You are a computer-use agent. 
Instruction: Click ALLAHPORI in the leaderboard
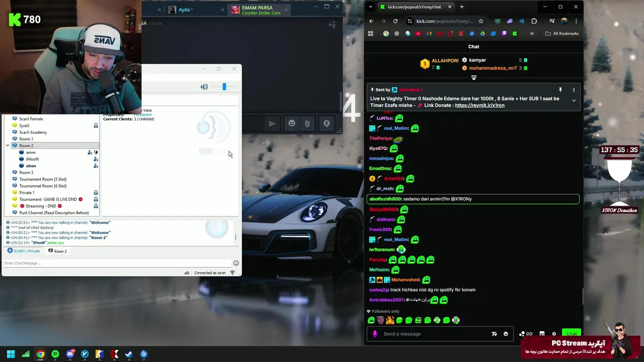(x=445, y=61)
